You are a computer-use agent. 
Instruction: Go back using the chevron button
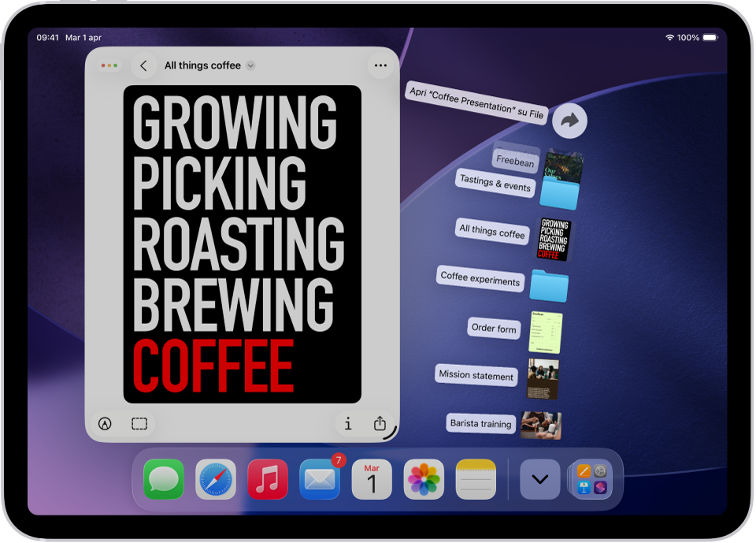pos(144,65)
